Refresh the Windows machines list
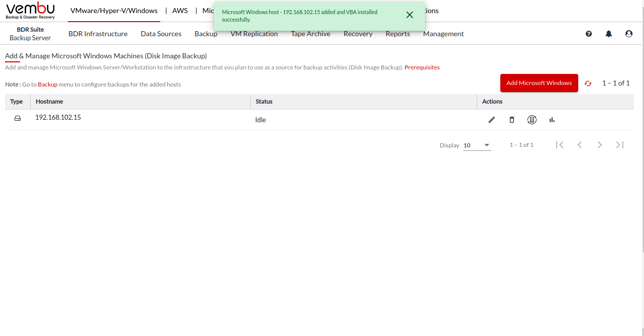Viewport: 644px width, 336px height. [x=588, y=83]
